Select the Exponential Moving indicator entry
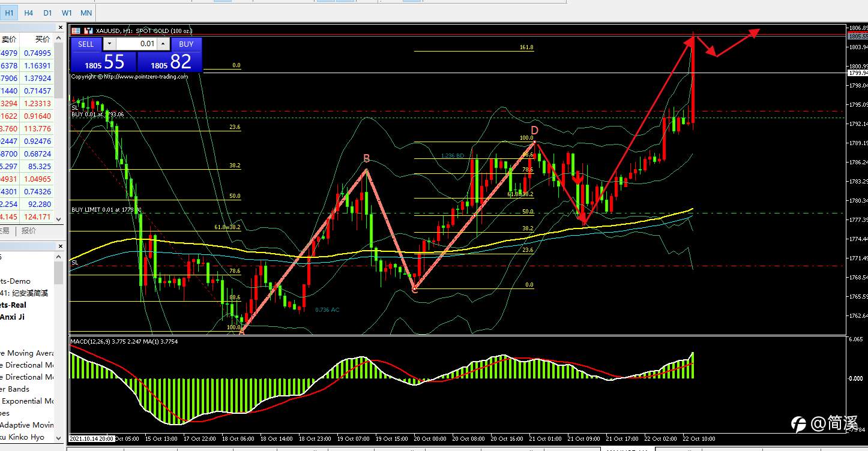868x451 pixels. point(27,401)
